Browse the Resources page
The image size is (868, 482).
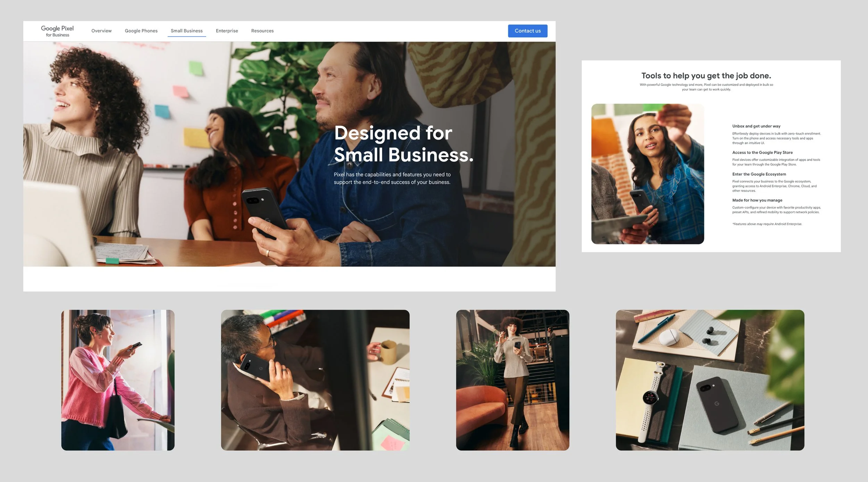coord(262,31)
